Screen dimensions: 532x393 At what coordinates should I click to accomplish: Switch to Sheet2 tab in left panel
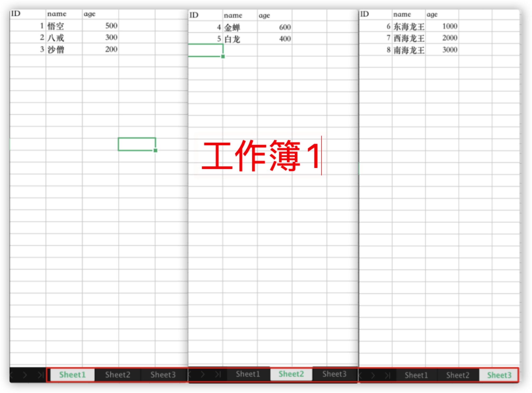[118, 375]
